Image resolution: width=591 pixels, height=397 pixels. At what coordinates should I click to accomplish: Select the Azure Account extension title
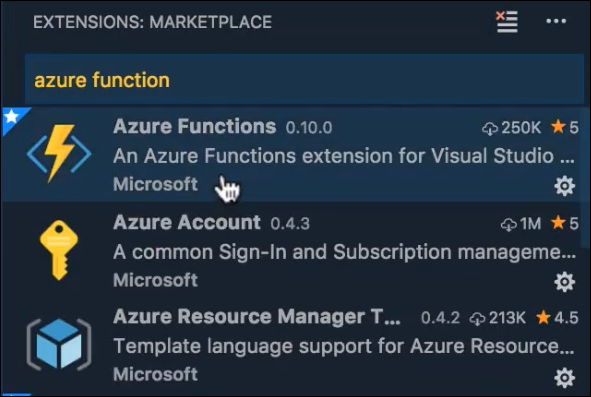coord(187,222)
